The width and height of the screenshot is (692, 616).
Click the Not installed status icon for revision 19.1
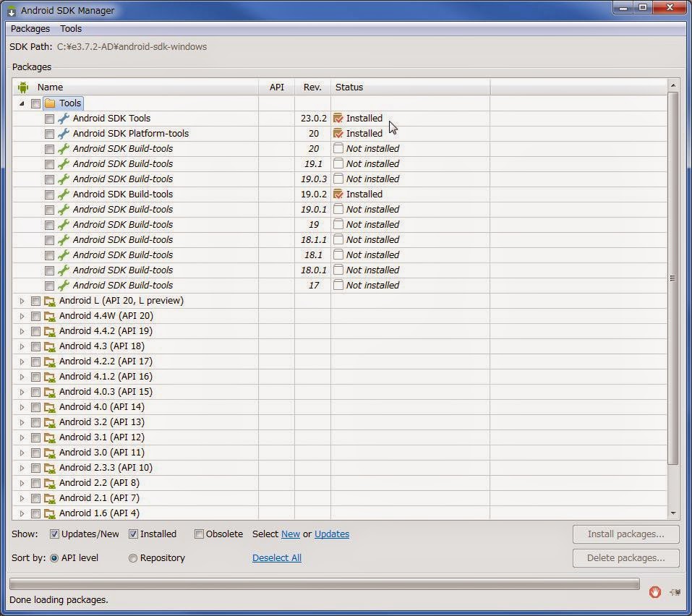338,163
